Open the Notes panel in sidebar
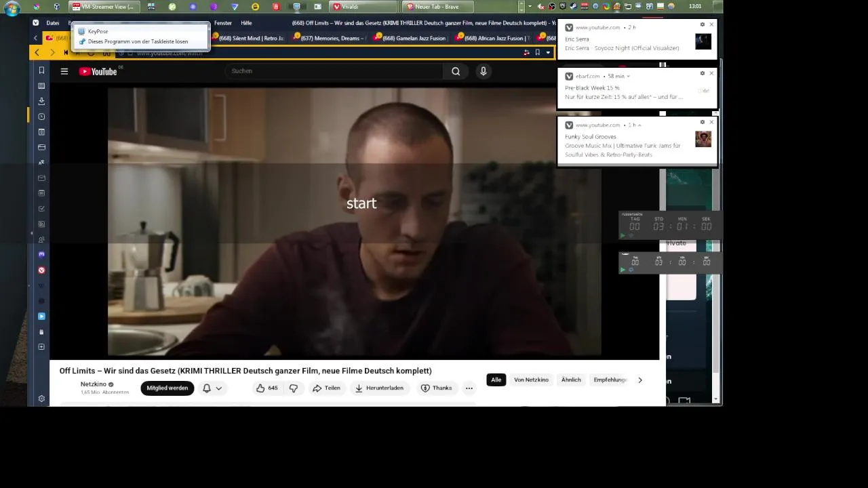 coord(41,132)
